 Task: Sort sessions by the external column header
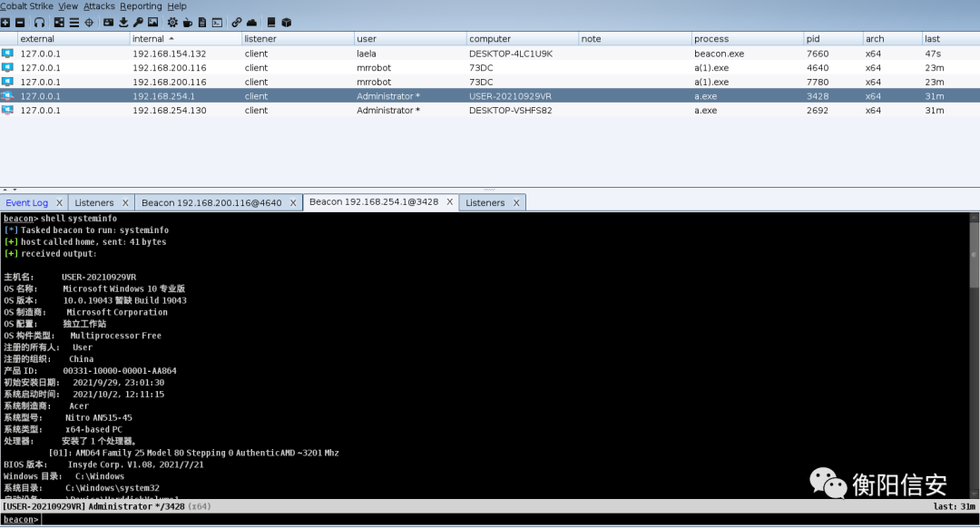pos(73,39)
